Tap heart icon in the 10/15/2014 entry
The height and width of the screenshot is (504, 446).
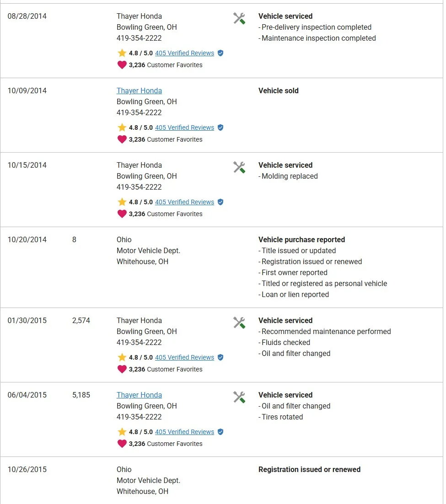(122, 214)
